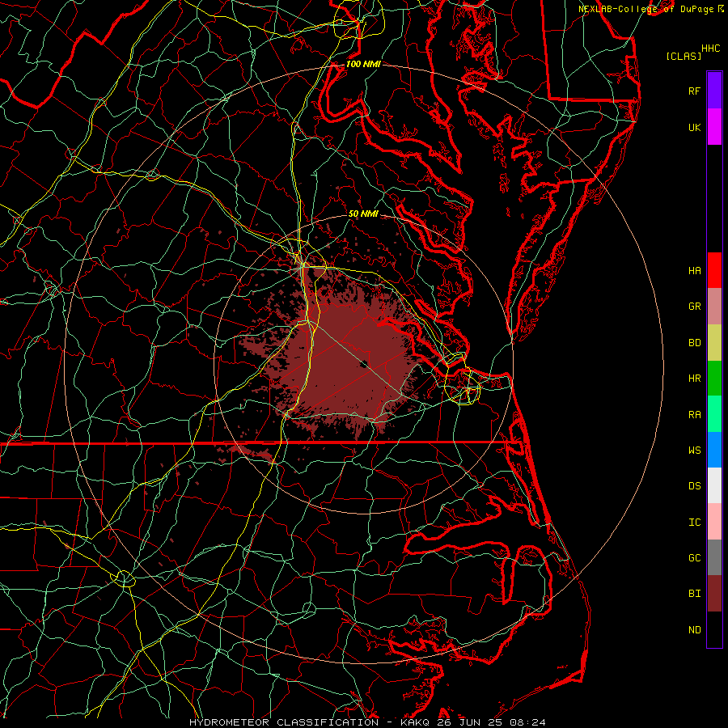Click the 100 NMI range ring label
This screenshot has width=728, height=728.
pyautogui.click(x=363, y=64)
